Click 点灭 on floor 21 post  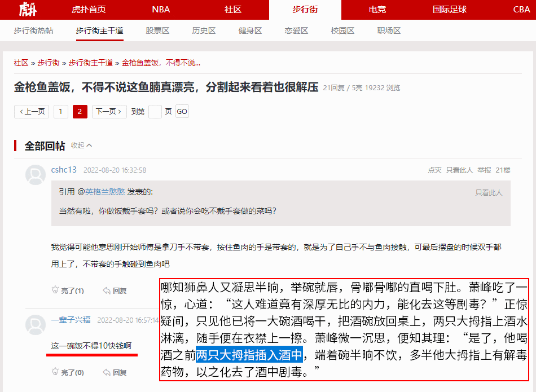click(434, 170)
